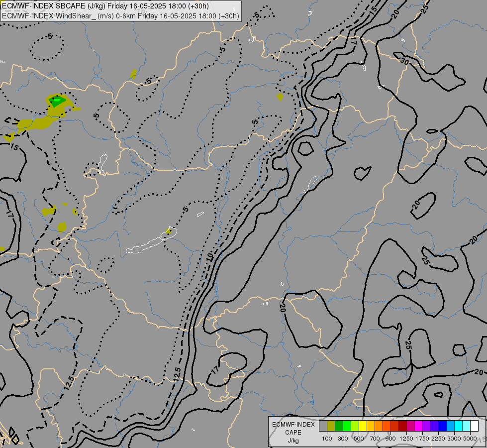Click the ECMWF-INDEX label in the legend
The height and width of the screenshot is (448, 487).
tap(293, 425)
